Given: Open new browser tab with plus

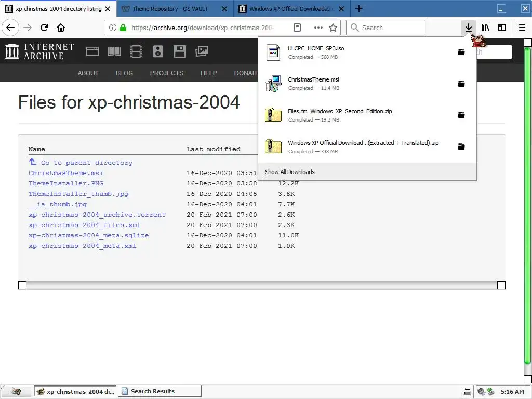Looking at the screenshot, I should tap(359, 8).
